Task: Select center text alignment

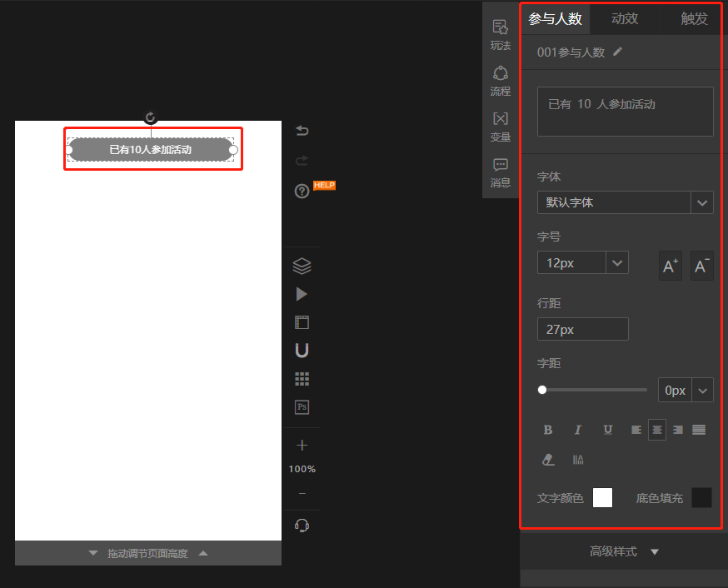Action: (x=657, y=430)
